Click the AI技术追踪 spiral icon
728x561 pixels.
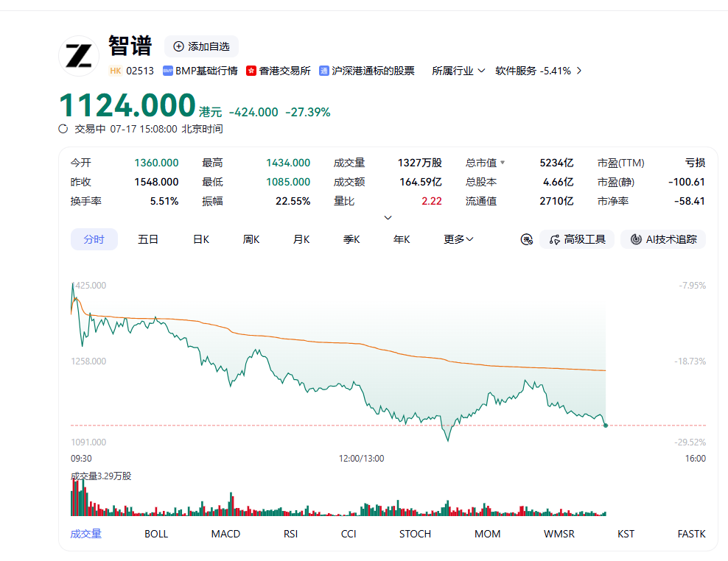click(x=636, y=239)
